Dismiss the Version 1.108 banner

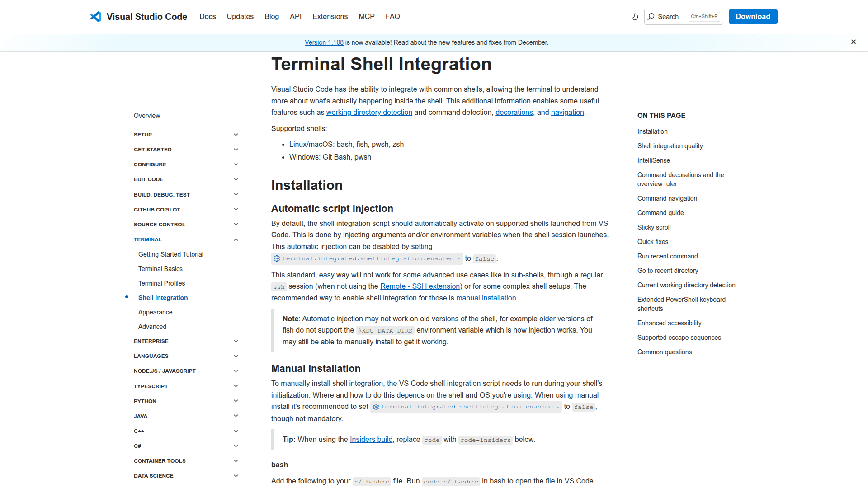[854, 42]
